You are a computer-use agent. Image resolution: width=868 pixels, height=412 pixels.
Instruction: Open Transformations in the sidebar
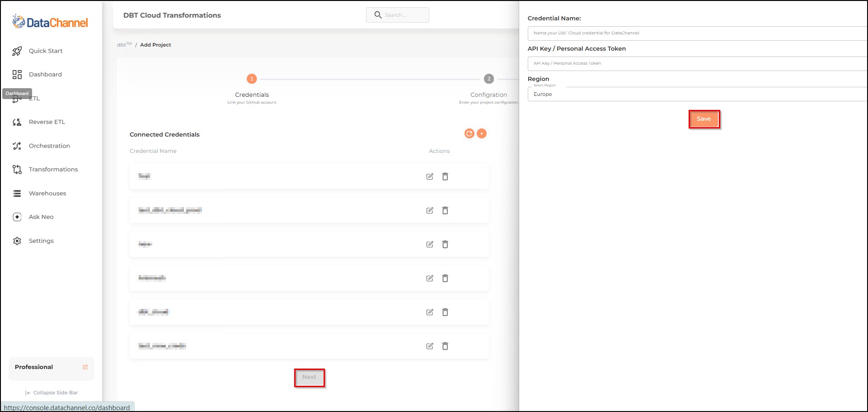click(53, 170)
